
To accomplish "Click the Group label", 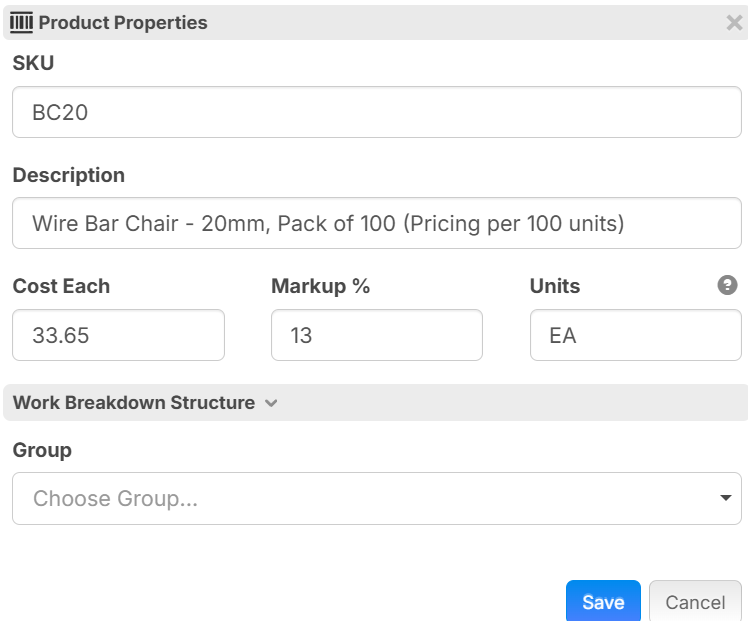I will coord(42,450).
